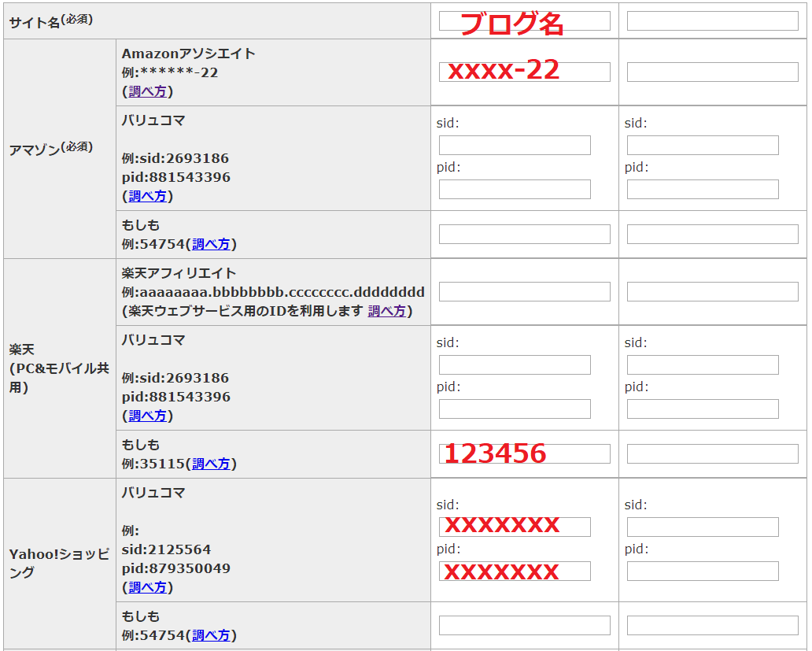
Task: Click the example text 例:35115
Action: (x=153, y=463)
